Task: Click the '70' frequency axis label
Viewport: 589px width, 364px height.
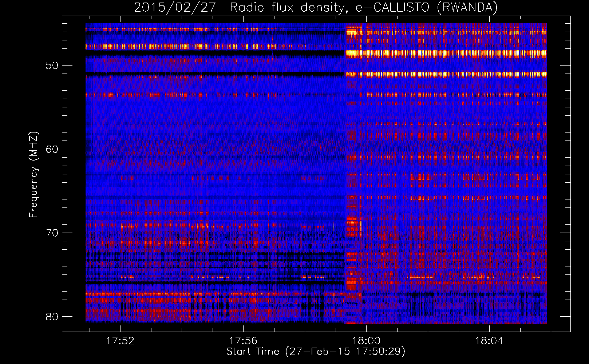Action: pyautogui.click(x=52, y=233)
